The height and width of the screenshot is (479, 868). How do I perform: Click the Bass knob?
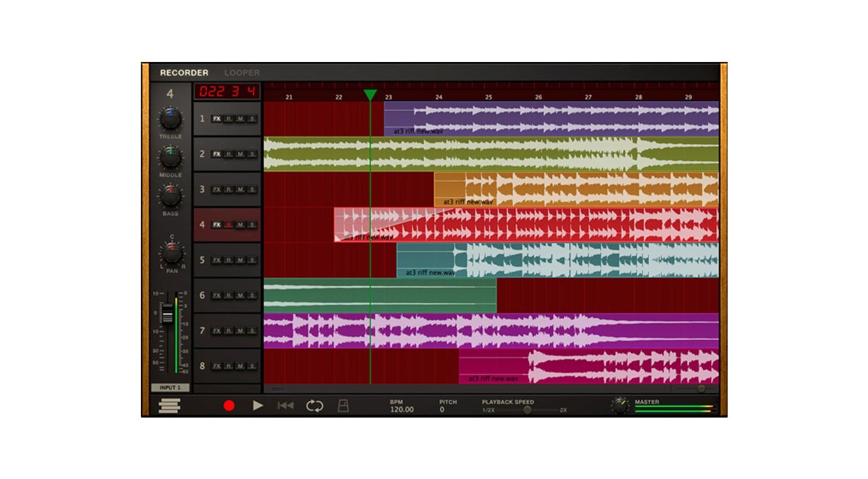coord(170,196)
